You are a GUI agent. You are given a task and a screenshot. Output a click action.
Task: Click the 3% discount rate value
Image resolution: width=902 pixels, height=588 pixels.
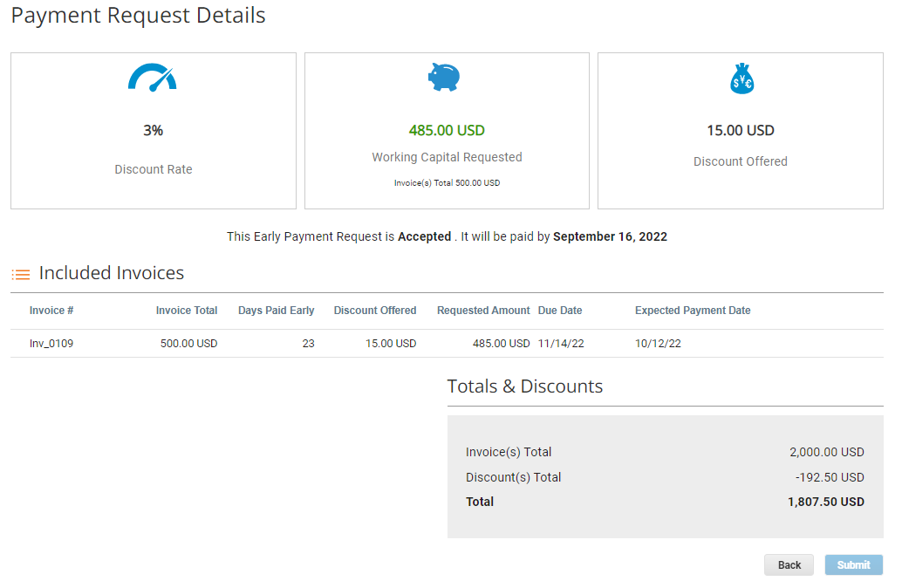[x=154, y=131]
